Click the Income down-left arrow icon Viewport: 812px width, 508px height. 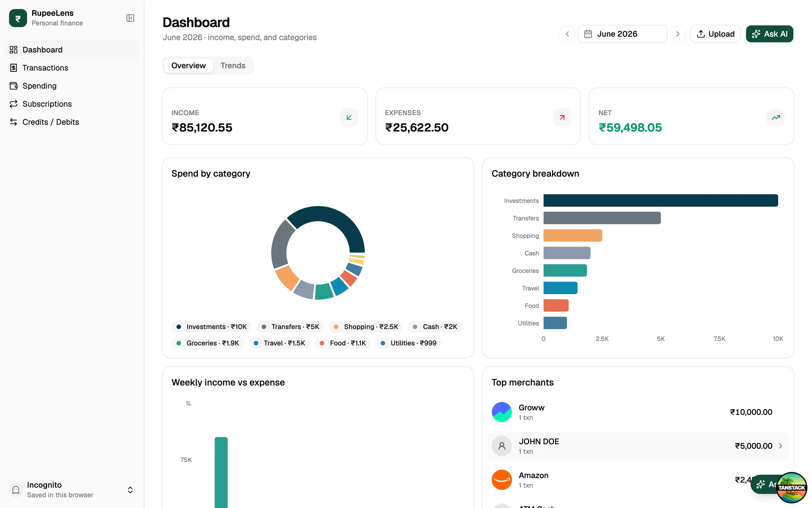tap(349, 117)
